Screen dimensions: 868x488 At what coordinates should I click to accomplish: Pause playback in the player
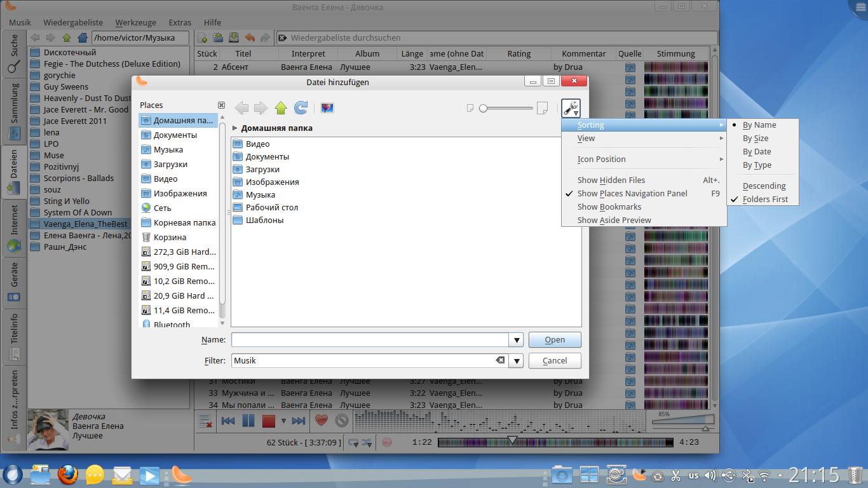click(x=248, y=421)
